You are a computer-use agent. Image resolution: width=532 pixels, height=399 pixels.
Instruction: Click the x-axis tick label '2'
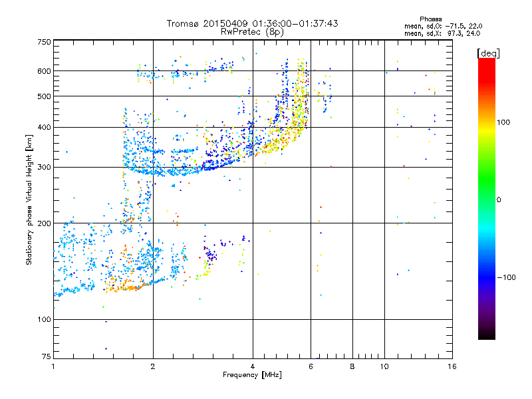pos(153,366)
